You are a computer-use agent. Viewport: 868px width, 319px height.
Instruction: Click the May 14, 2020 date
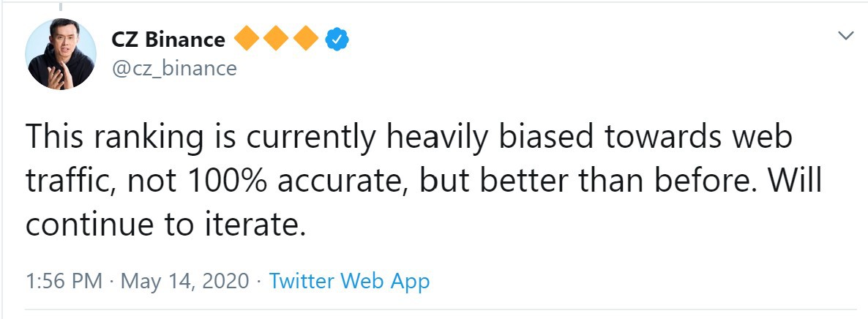(x=185, y=282)
